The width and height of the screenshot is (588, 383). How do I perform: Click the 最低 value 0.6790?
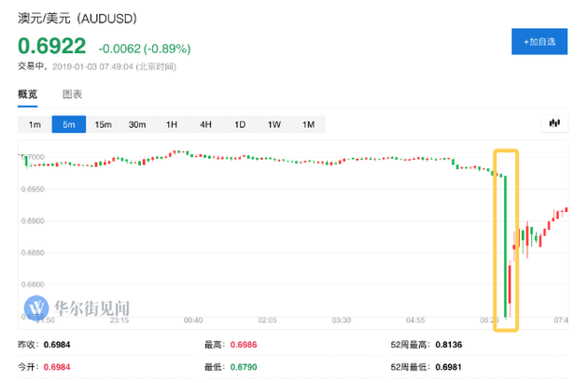[245, 365]
